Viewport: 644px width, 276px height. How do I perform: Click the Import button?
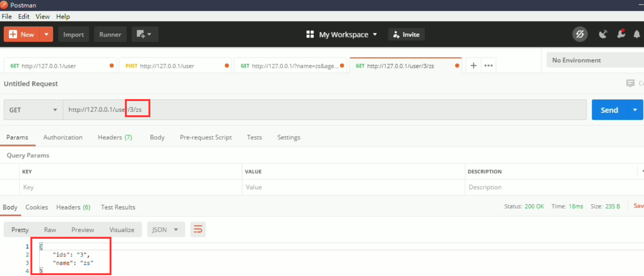click(x=73, y=34)
